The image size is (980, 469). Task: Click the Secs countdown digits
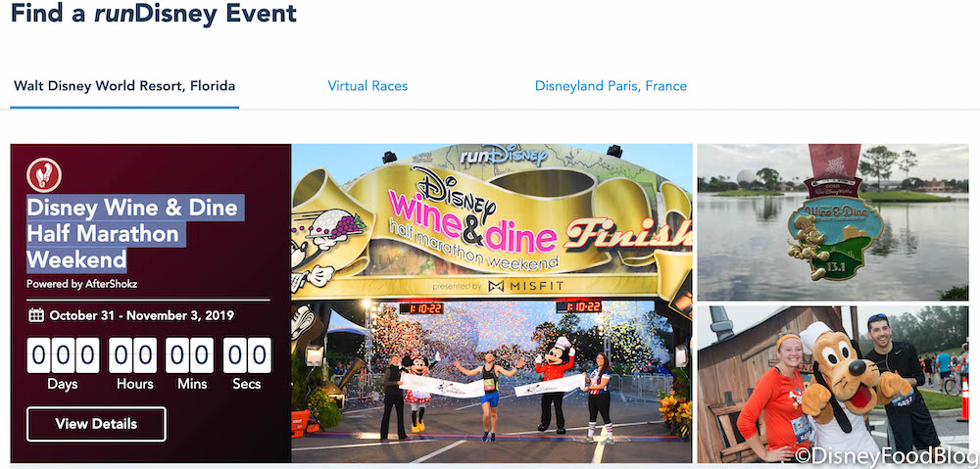click(x=247, y=355)
